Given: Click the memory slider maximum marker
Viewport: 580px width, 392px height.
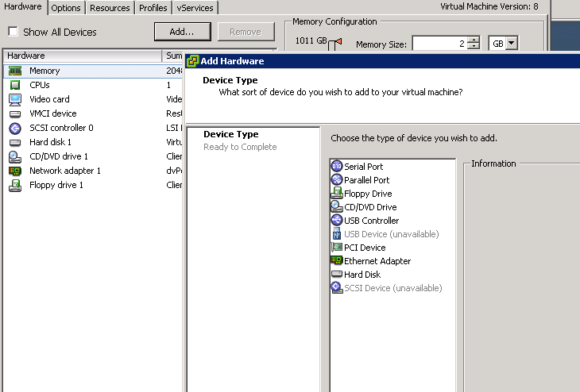Looking at the screenshot, I should (338, 41).
